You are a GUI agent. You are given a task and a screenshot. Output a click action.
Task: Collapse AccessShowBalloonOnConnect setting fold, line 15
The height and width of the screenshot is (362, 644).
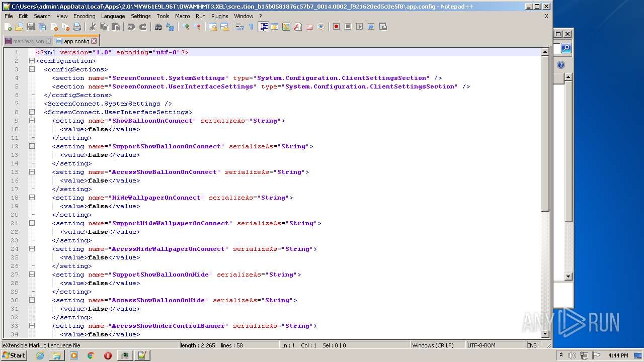pos(32,172)
